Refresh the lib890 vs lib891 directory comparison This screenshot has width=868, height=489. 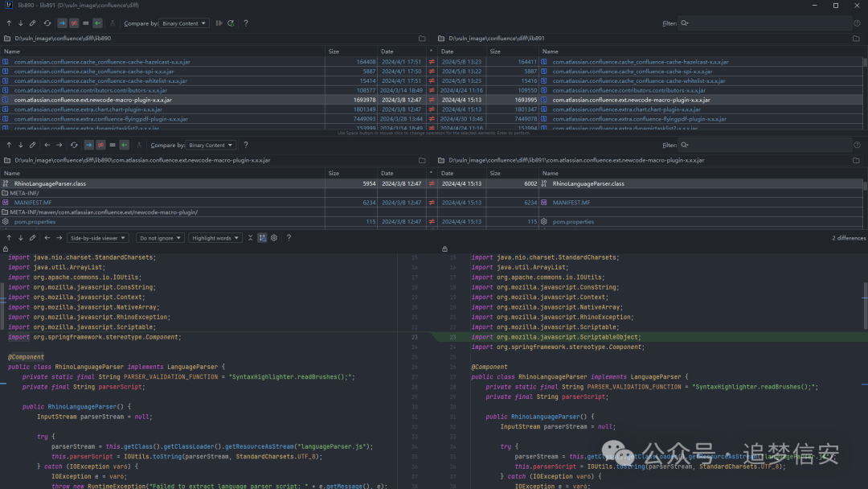(47, 23)
